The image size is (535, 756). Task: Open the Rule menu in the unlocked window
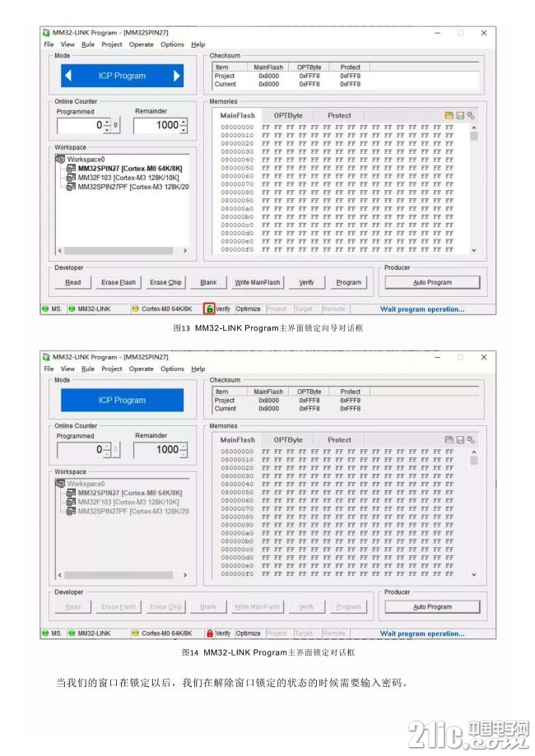click(x=88, y=44)
